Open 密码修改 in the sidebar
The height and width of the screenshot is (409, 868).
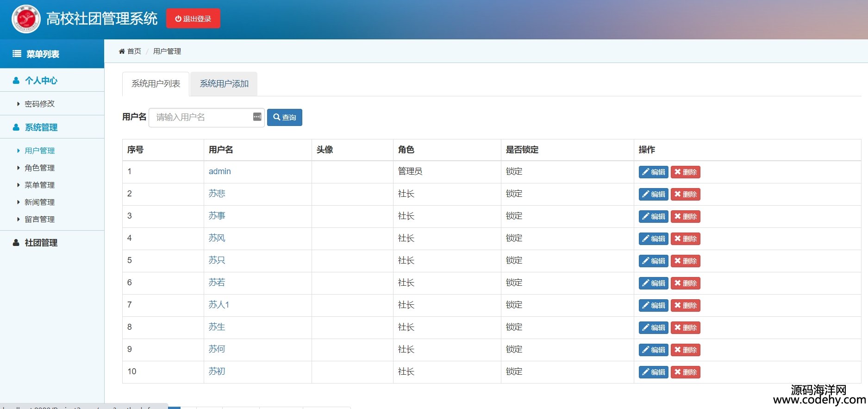pyautogui.click(x=39, y=104)
